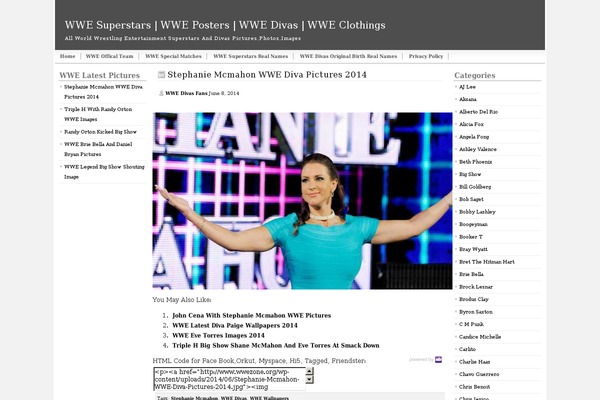Select the Brock Lesnar category
Image resolution: width=600 pixels, height=400 pixels.
pyautogui.click(x=476, y=287)
